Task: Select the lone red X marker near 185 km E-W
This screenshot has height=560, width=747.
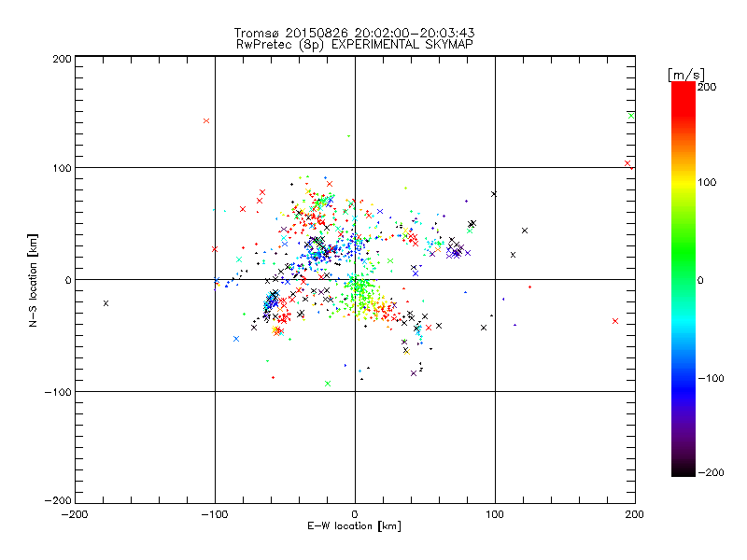Action: 615,321
